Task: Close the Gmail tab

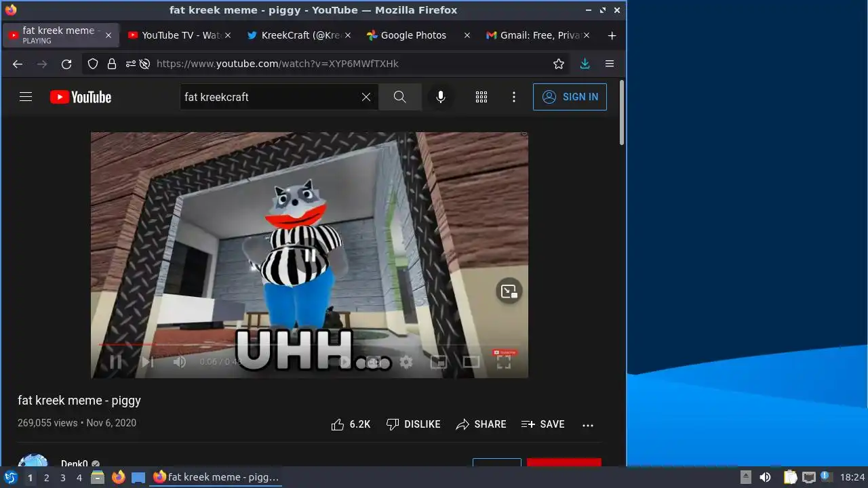Action: [586, 35]
